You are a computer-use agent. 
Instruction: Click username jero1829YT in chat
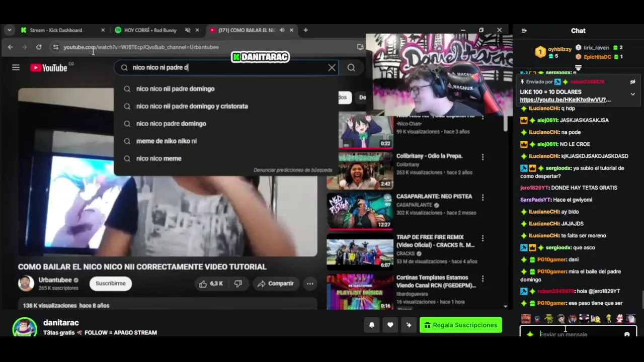click(535, 188)
